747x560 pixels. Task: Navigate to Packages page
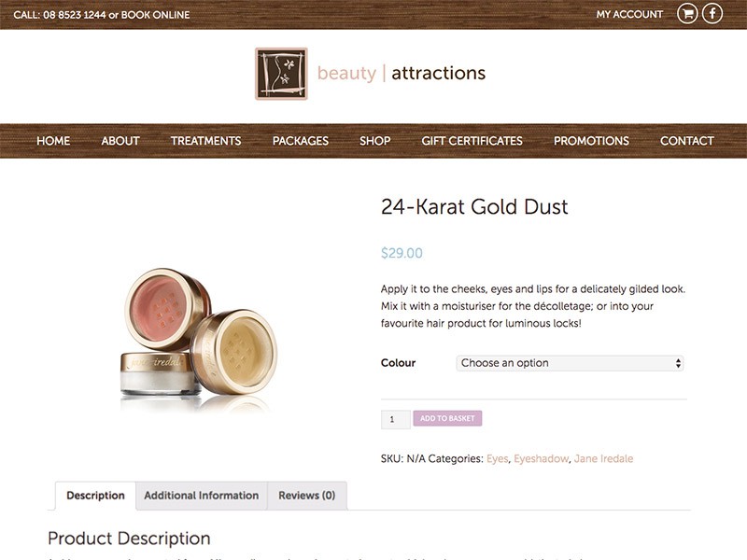pos(301,141)
